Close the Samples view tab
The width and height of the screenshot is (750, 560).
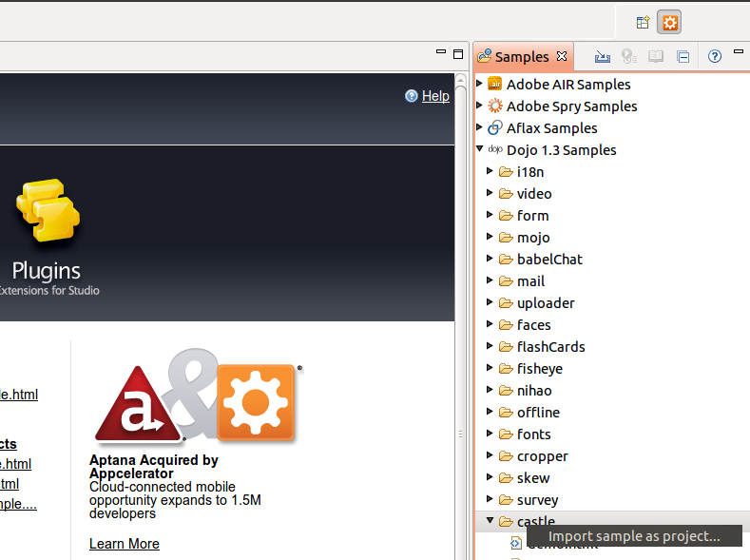tap(562, 56)
